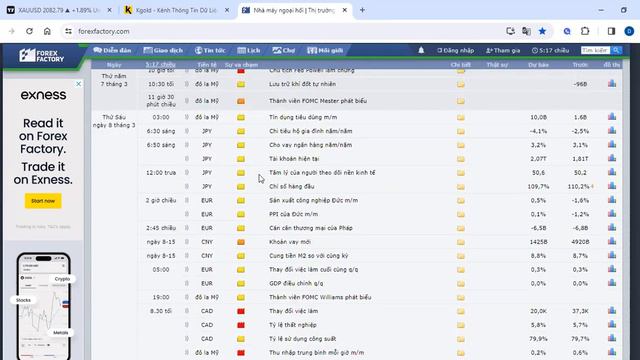Toggle the browser side panel icon
Screen dimensions: 640x360
click(611, 31)
